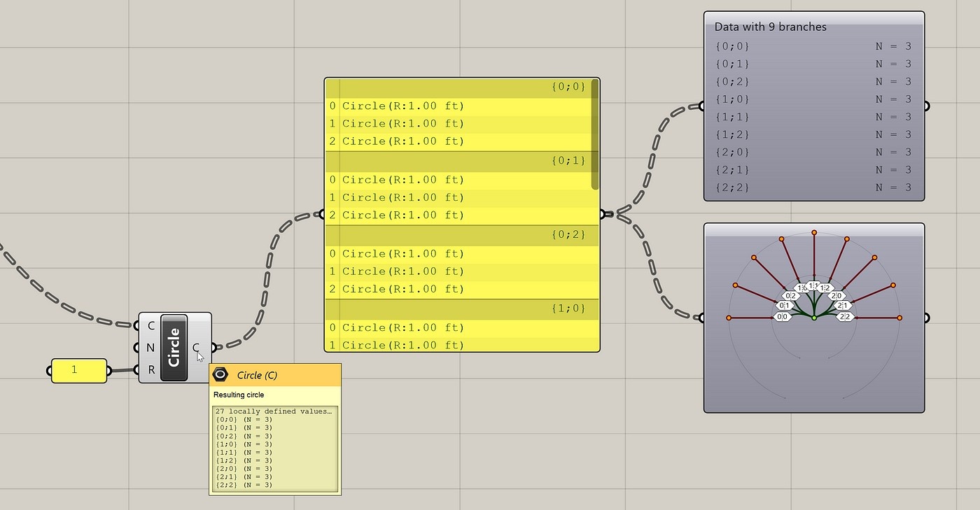Click the left grip of the number panel
980x510 pixels.
(x=50, y=371)
